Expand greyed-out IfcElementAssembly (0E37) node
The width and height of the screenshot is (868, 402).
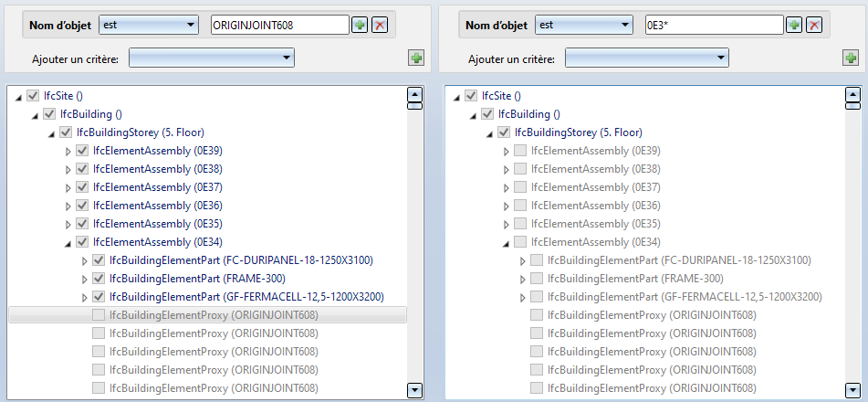coord(506,187)
